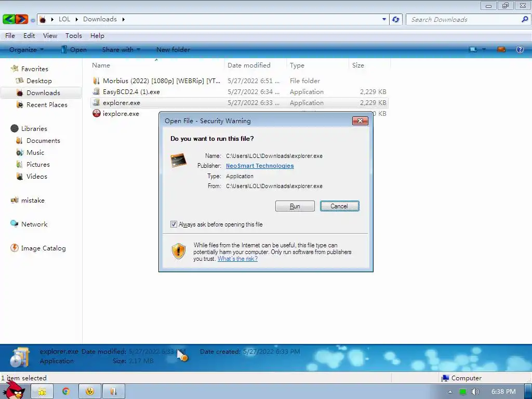Viewport: 532px width, 399px height.
Task: Click the Desktop icon in Favorites
Action: point(20,81)
